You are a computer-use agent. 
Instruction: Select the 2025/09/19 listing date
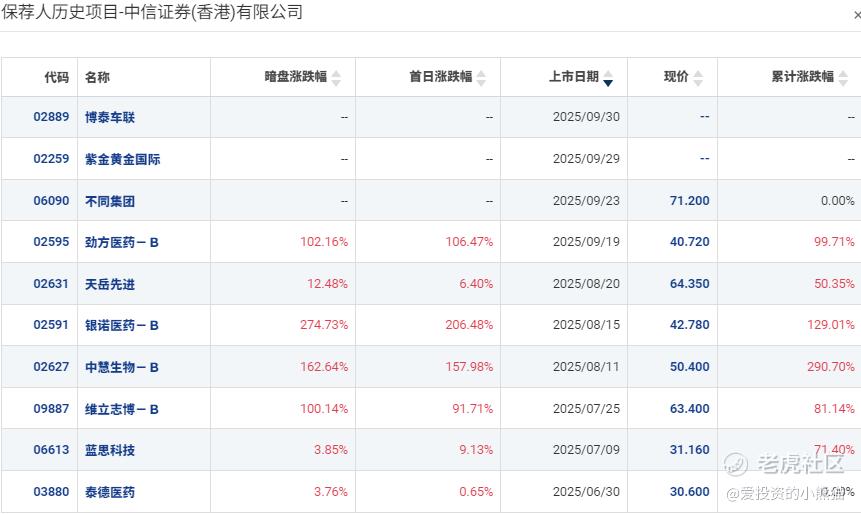pyautogui.click(x=586, y=242)
